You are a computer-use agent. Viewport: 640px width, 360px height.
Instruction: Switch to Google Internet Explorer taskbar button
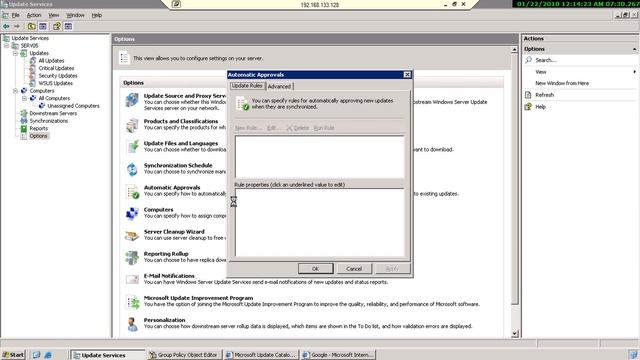coord(338,355)
